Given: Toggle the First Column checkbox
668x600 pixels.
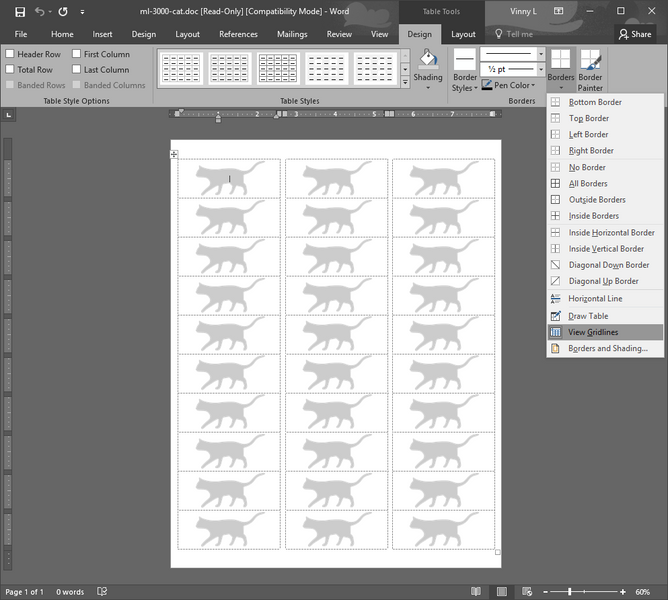Looking at the screenshot, I should coord(77,54).
